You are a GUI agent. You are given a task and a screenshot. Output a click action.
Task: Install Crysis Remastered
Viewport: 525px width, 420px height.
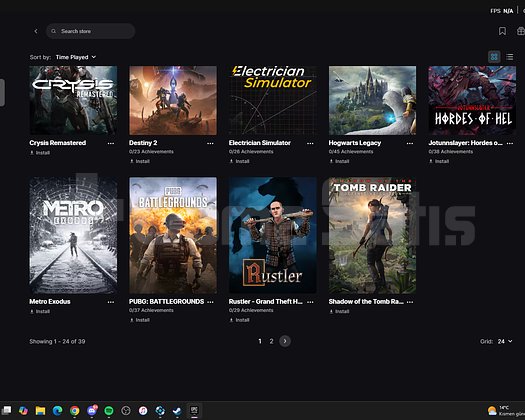(x=40, y=153)
